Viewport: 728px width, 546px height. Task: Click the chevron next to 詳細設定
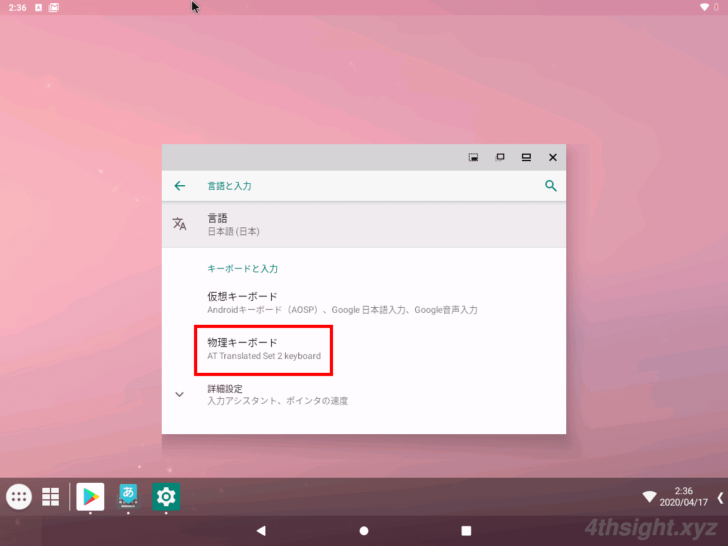point(179,394)
